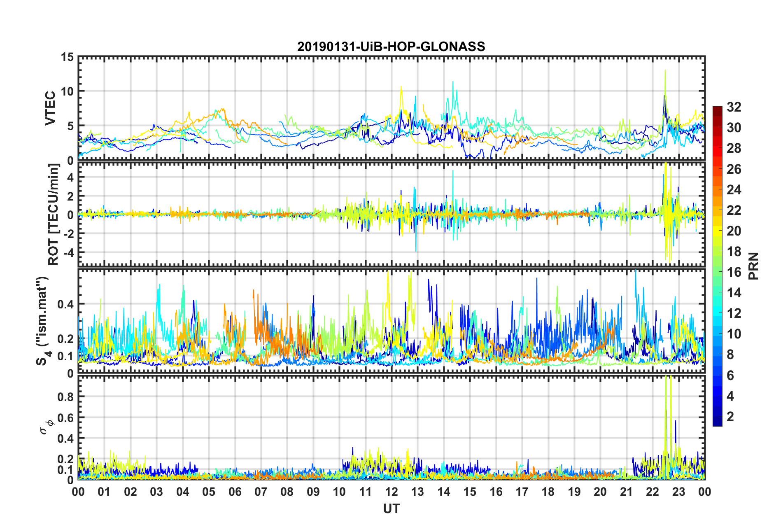
Task: Click x-axis tick label 05
Action: tap(209, 492)
